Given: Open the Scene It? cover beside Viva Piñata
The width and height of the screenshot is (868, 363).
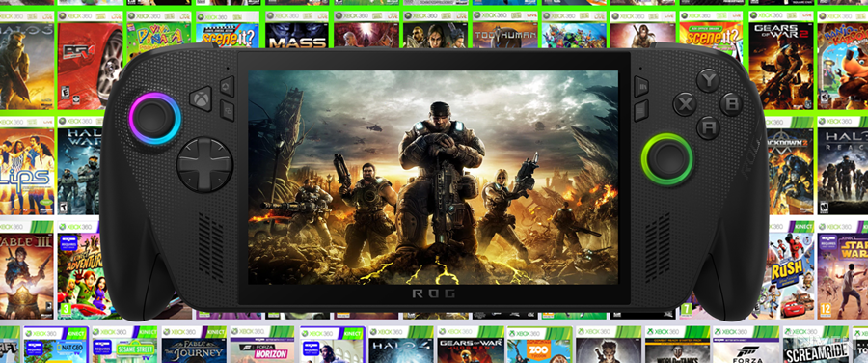Looking at the screenshot, I should coord(228,29).
